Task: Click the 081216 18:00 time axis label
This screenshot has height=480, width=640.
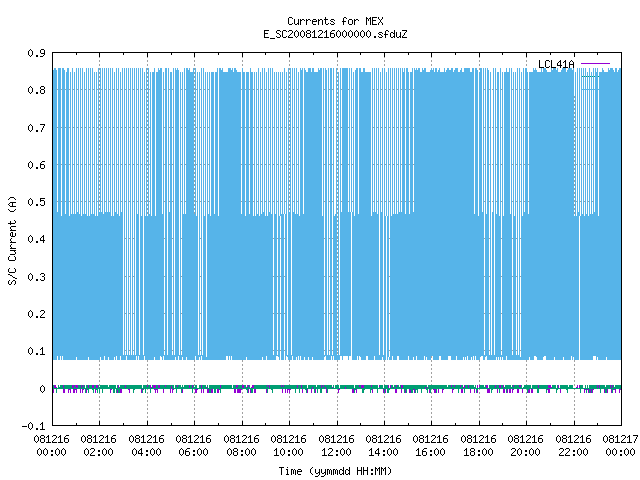Action: tap(478, 446)
